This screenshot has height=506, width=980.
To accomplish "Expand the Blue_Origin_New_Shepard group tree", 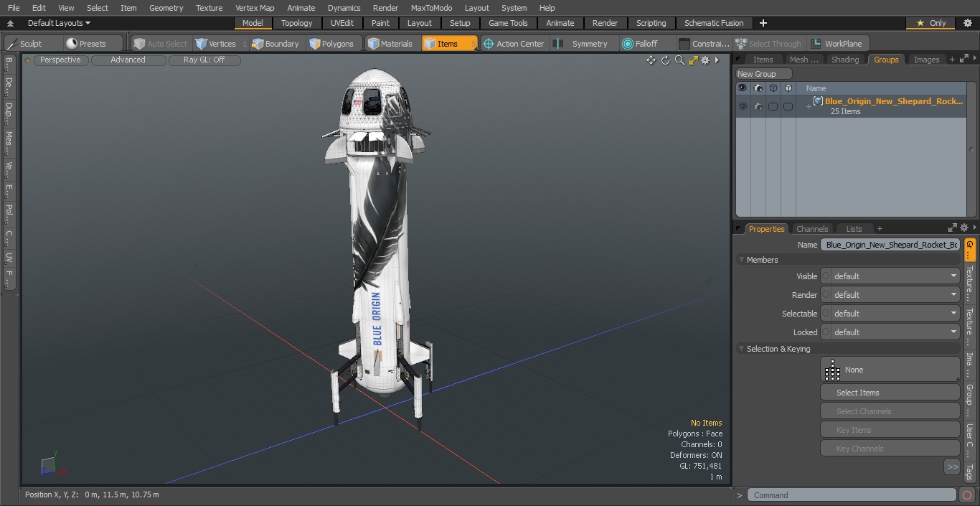I will (809, 107).
